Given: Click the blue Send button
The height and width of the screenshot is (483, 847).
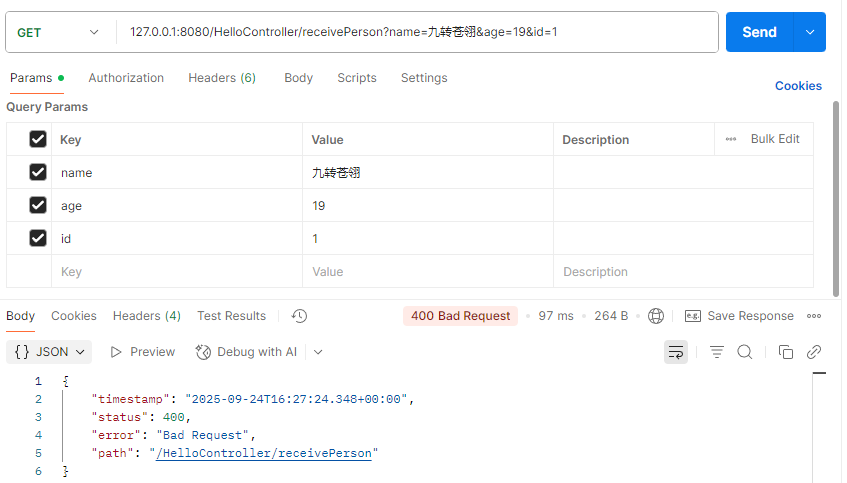Looking at the screenshot, I should tap(759, 32).
